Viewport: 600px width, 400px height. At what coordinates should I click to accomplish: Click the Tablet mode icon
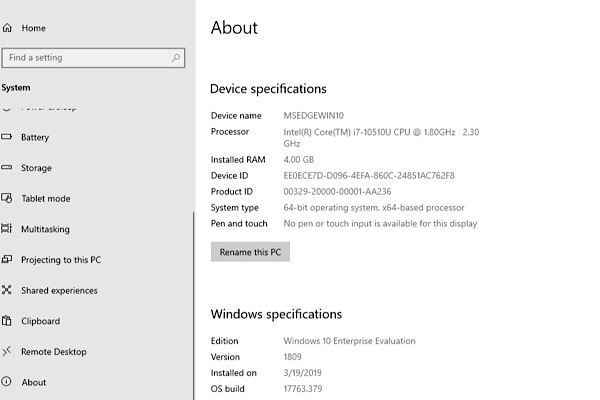coord(7,199)
